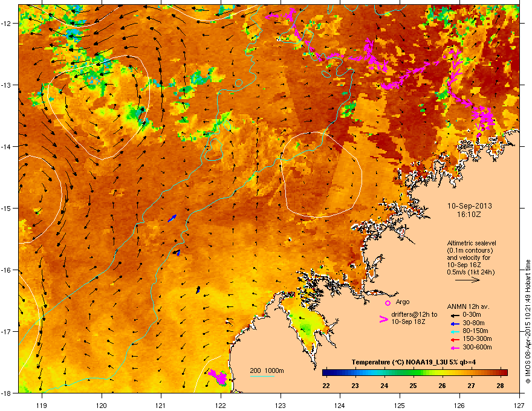This screenshot has width=532, height=411.
Task: Click the longitude axis label 119
Action: 42,405
